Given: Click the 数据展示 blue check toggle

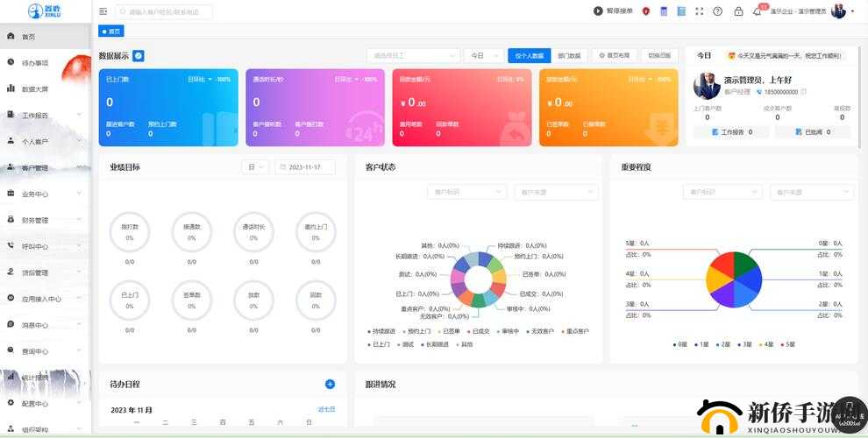Looking at the screenshot, I should 139,56.
